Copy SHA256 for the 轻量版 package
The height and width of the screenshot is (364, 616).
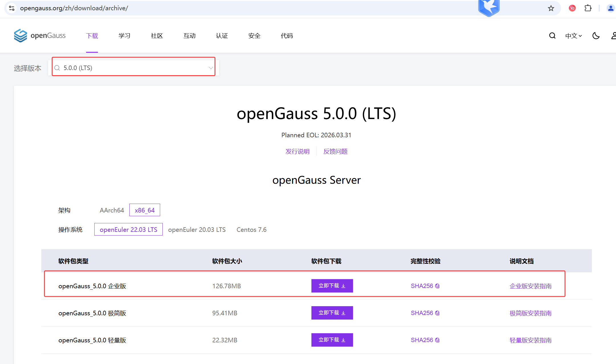(437, 340)
